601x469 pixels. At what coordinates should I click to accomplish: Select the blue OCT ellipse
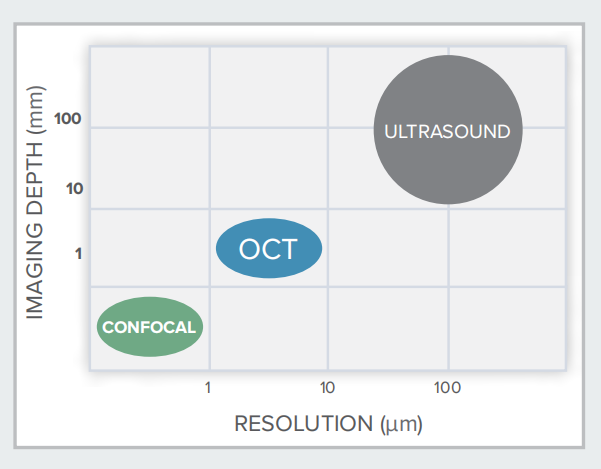pos(269,248)
